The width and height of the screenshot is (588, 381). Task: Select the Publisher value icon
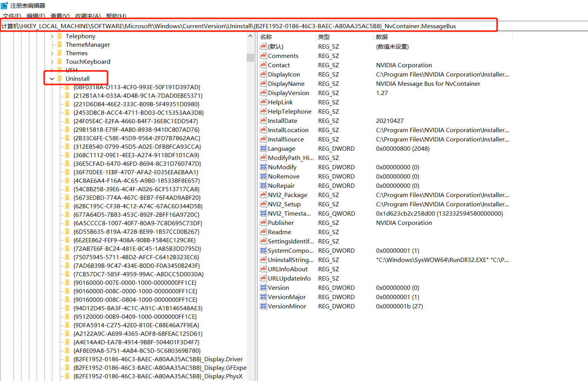click(x=263, y=223)
